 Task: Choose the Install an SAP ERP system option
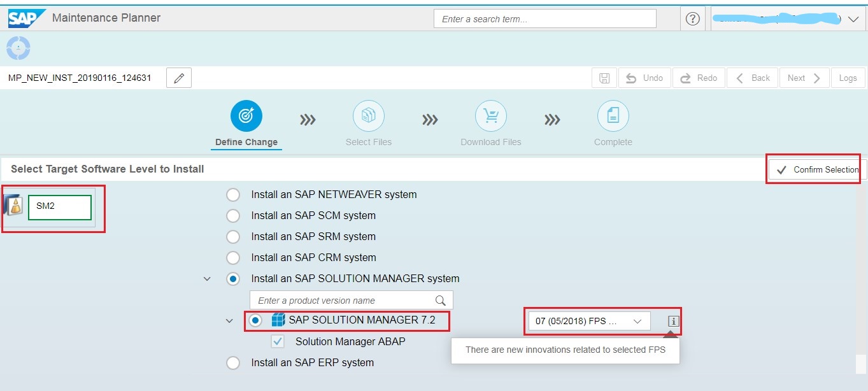[232, 362]
